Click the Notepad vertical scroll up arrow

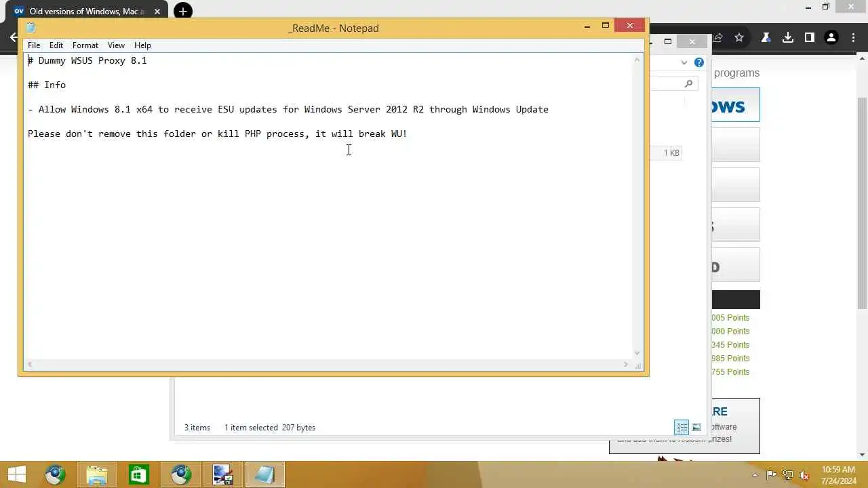tap(637, 60)
